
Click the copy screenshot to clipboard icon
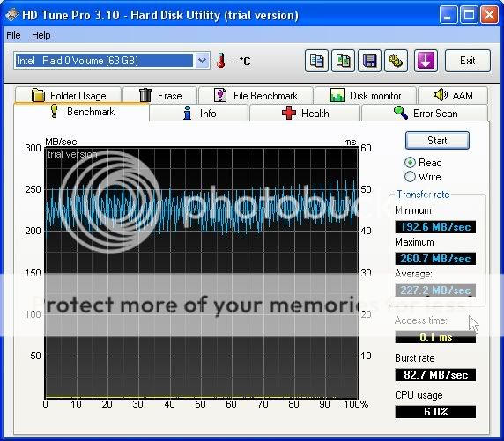coord(343,61)
